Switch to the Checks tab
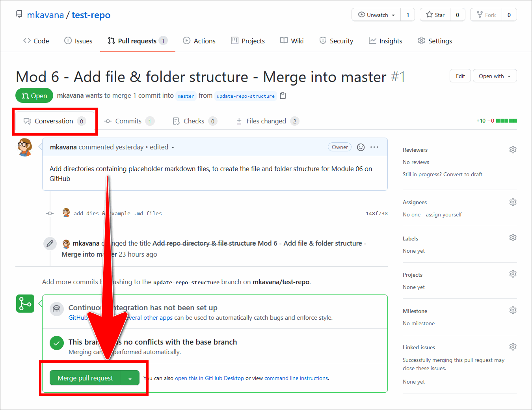 [195, 121]
